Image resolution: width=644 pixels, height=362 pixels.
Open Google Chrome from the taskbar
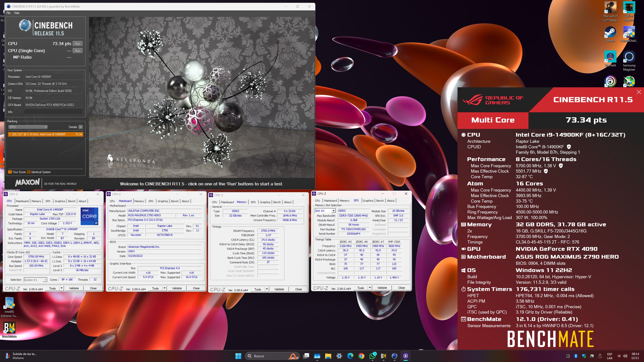361,356
